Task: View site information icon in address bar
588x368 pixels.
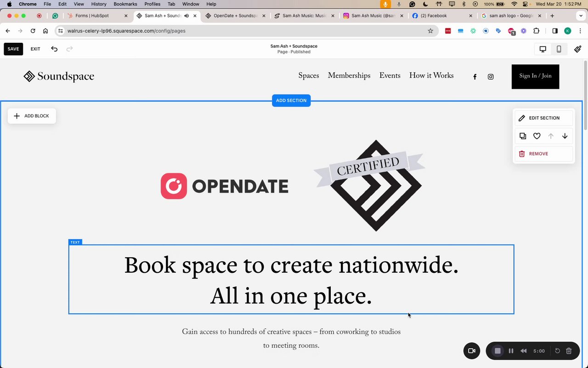Action: (x=60, y=31)
